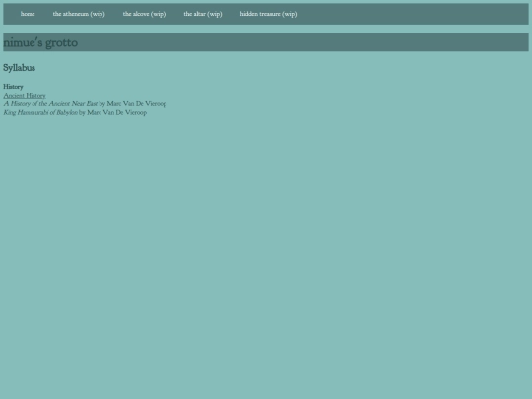Open the home navigation link
This screenshot has width=532, height=399.
[28, 14]
